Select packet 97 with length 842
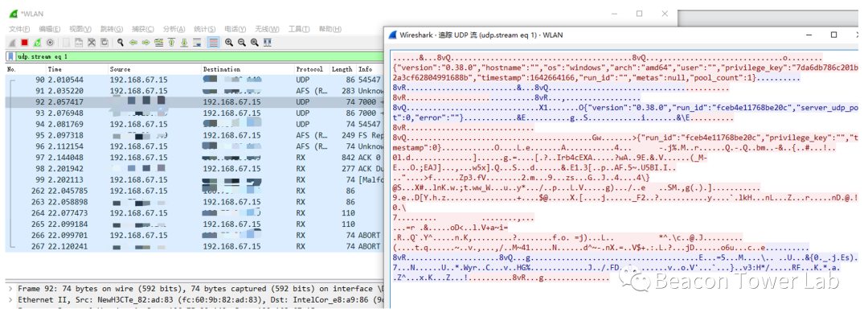868x317 pixels. tap(194, 158)
